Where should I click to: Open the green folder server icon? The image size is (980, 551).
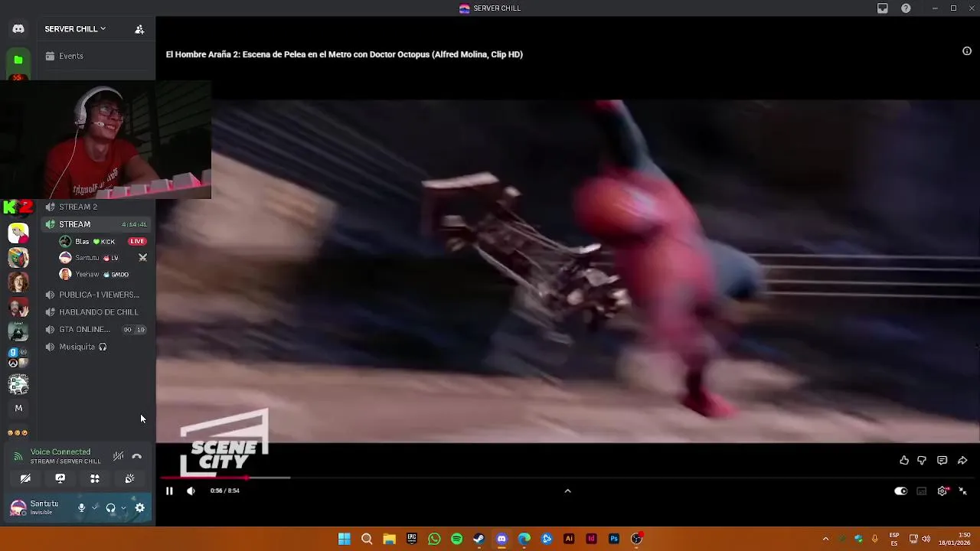[18, 60]
